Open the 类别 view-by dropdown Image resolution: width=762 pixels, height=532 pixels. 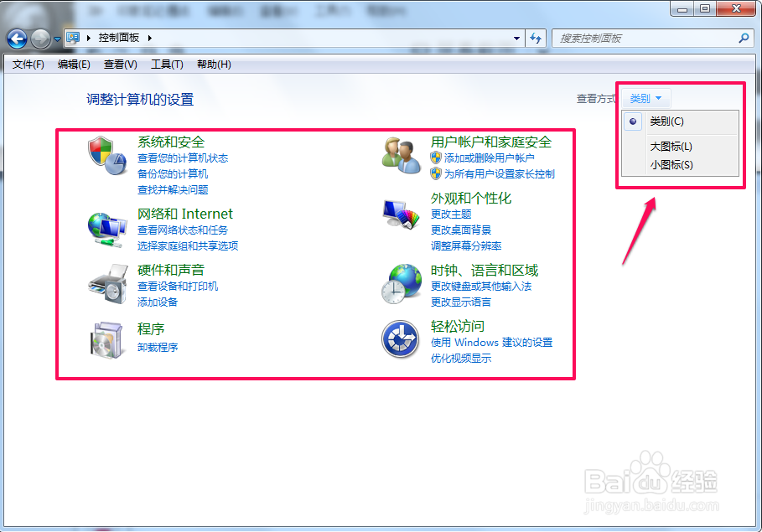[645, 99]
